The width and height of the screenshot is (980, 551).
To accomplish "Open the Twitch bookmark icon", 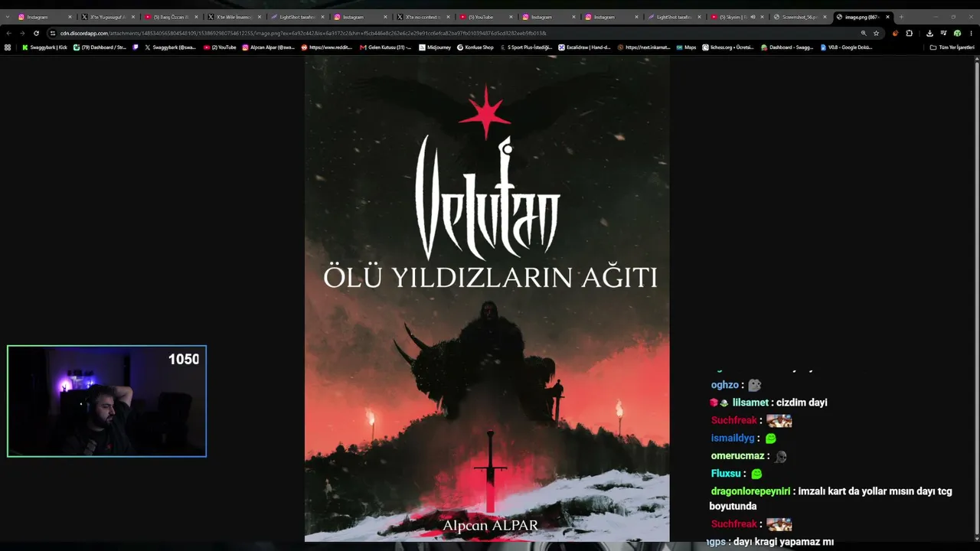I will pos(136,47).
